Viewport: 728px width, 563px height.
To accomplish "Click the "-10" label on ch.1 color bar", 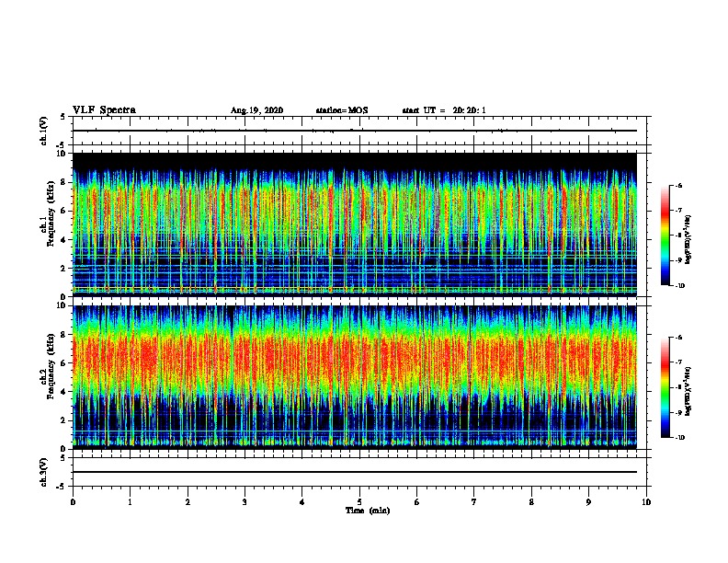I will (679, 286).
